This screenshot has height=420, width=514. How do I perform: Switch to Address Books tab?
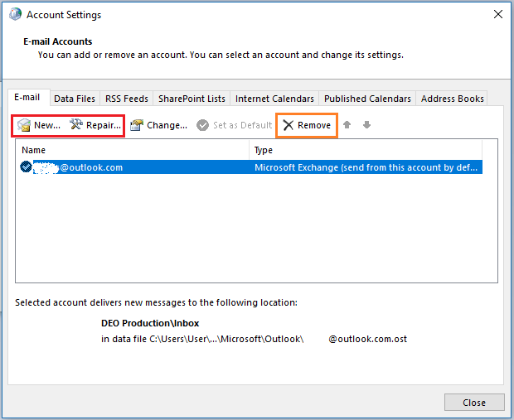click(453, 99)
